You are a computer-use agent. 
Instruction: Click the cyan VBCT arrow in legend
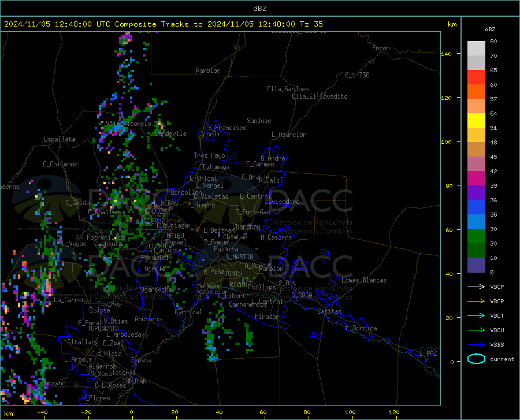pos(476,315)
